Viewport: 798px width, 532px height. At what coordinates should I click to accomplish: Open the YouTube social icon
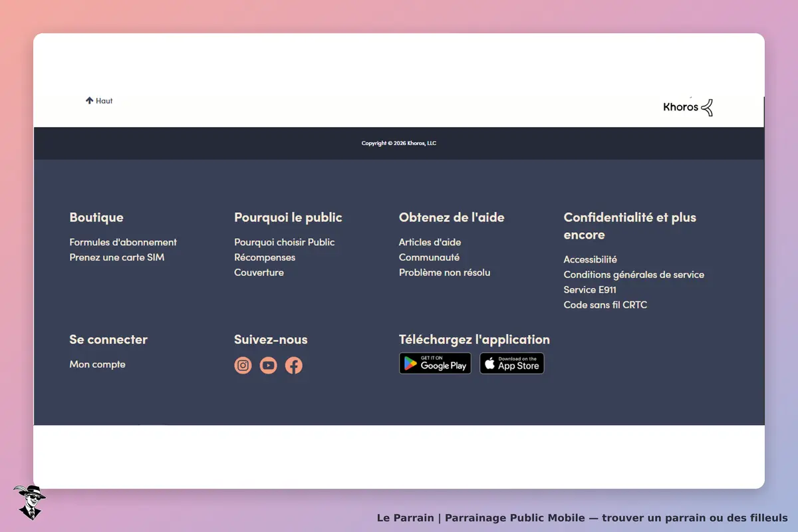tap(269, 365)
